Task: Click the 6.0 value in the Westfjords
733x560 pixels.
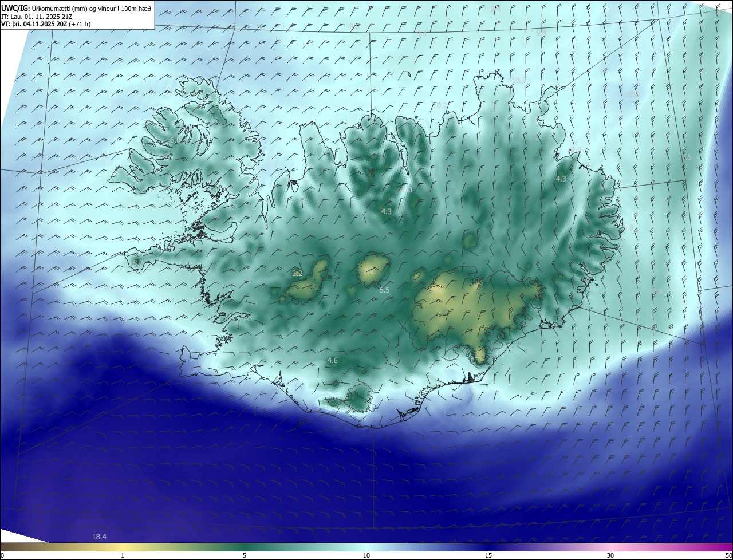Action: [x=175, y=140]
